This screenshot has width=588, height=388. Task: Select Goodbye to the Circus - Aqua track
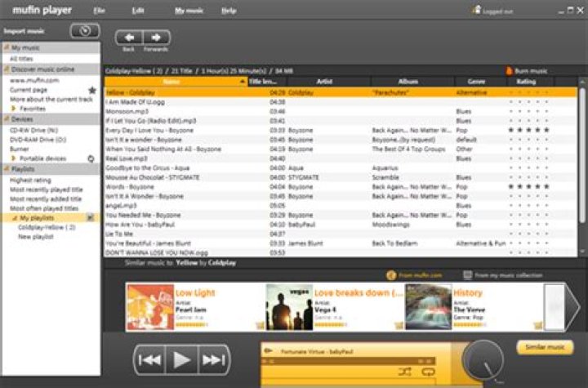341,167
